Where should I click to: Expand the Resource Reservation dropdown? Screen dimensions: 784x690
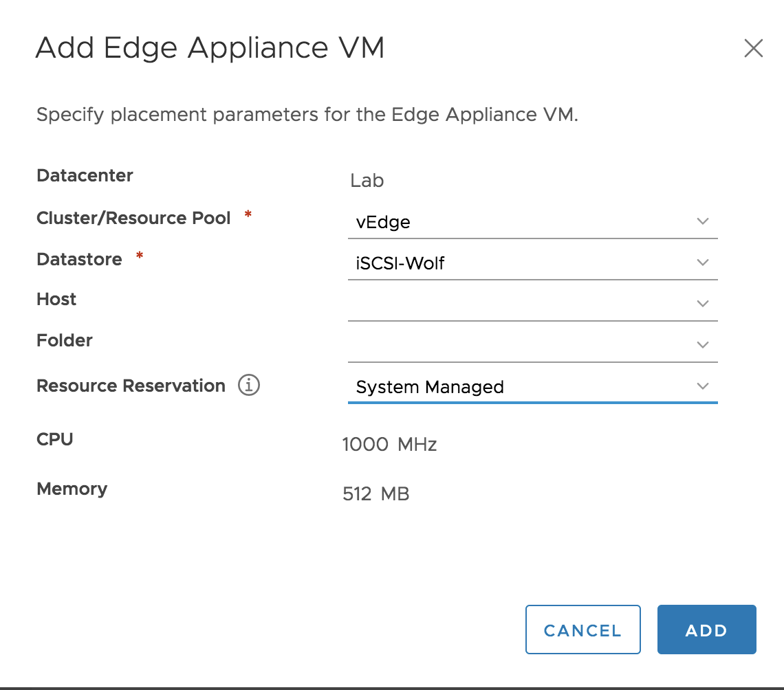tap(703, 386)
